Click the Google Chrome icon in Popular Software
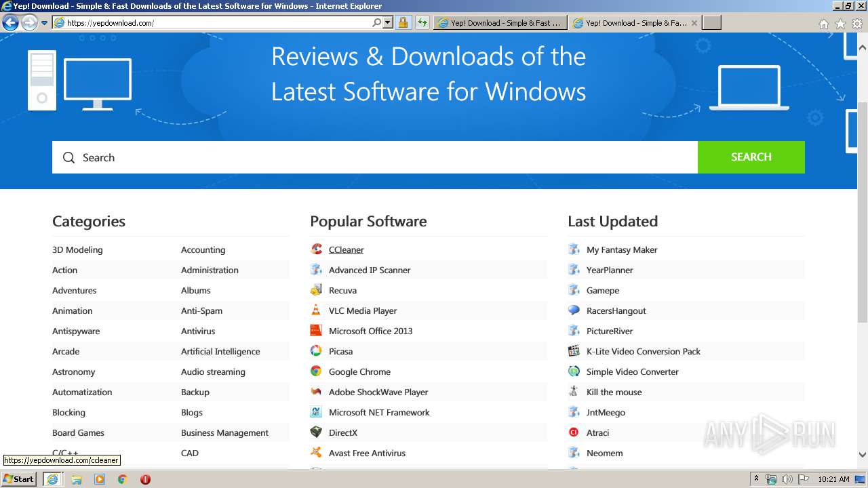 (x=316, y=371)
